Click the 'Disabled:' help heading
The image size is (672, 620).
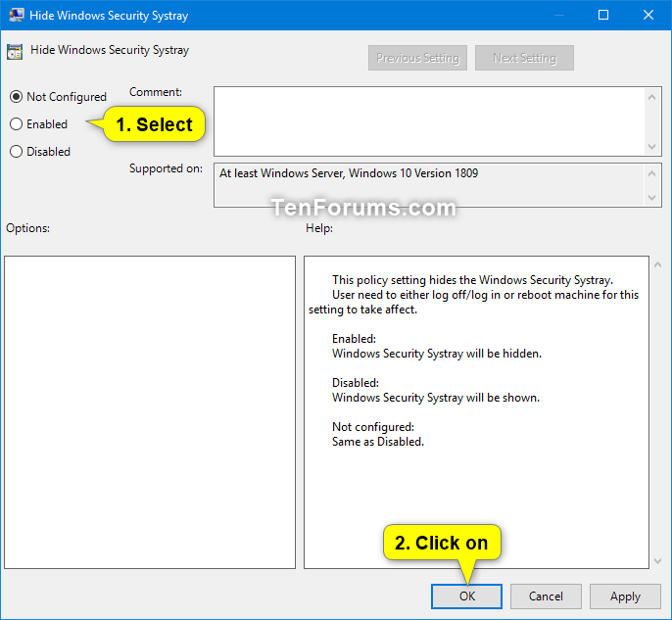click(x=356, y=383)
